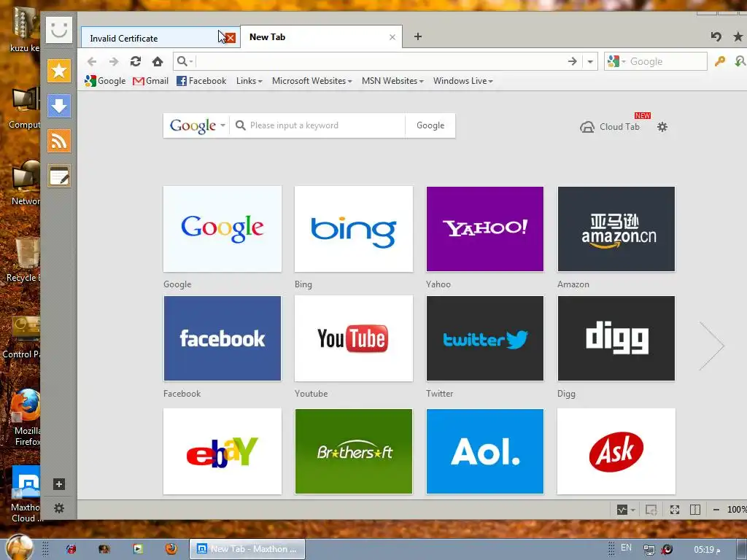Open the Maxthon smiley account avatar
This screenshot has width=747, height=560.
tap(58, 29)
